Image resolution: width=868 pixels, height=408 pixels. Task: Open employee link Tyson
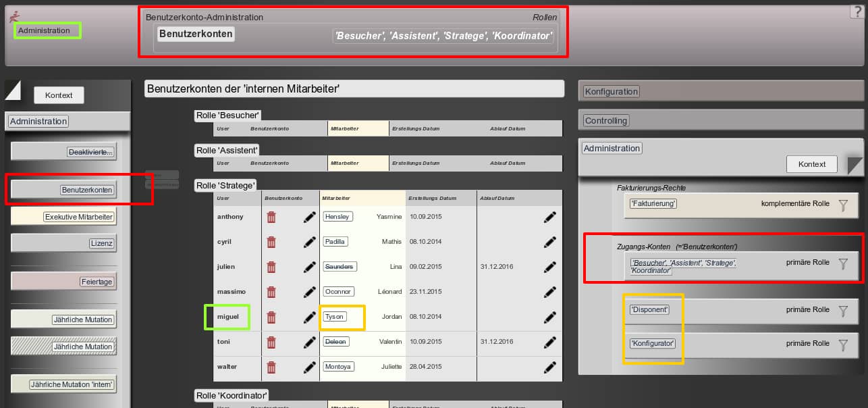coord(335,317)
